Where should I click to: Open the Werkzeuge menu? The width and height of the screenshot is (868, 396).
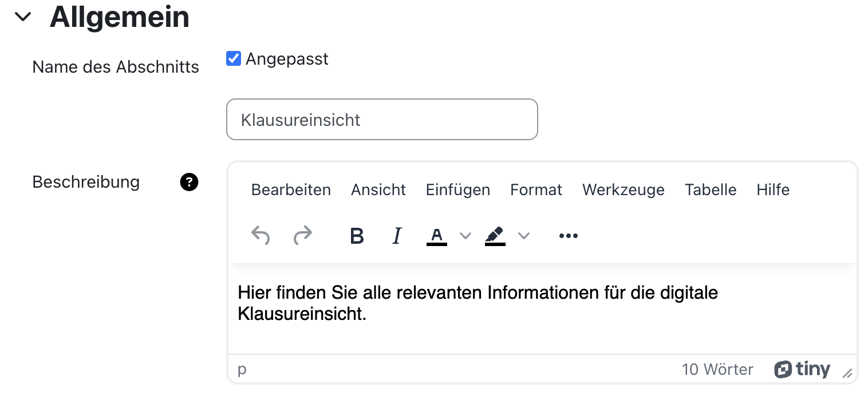[x=623, y=189]
